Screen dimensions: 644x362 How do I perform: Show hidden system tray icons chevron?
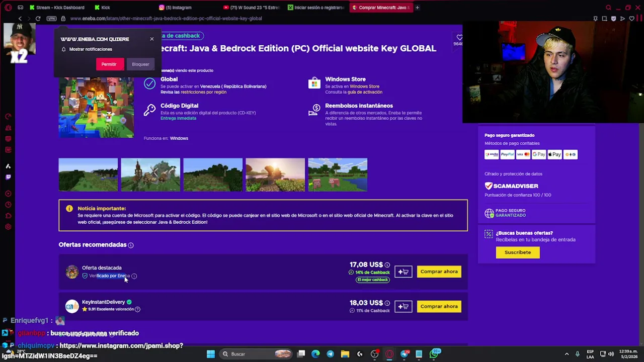click(x=567, y=354)
